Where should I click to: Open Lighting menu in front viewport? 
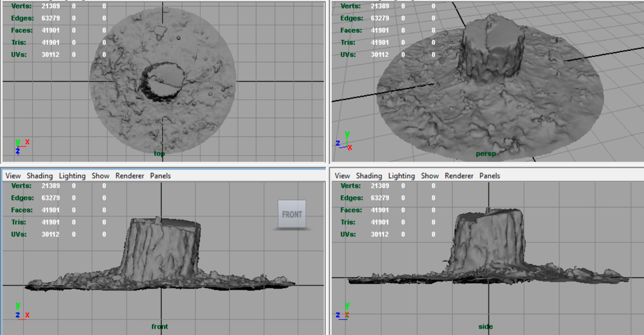pyautogui.click(x=72, y=176)
